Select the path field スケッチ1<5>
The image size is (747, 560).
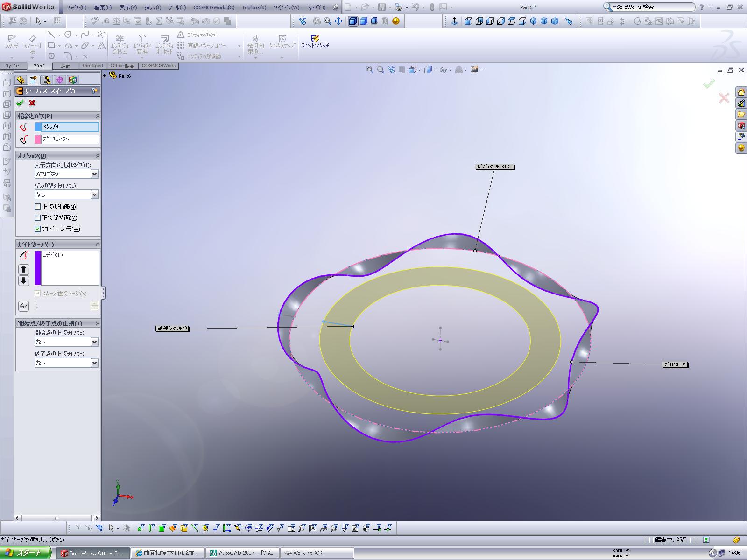coord(70,139)
